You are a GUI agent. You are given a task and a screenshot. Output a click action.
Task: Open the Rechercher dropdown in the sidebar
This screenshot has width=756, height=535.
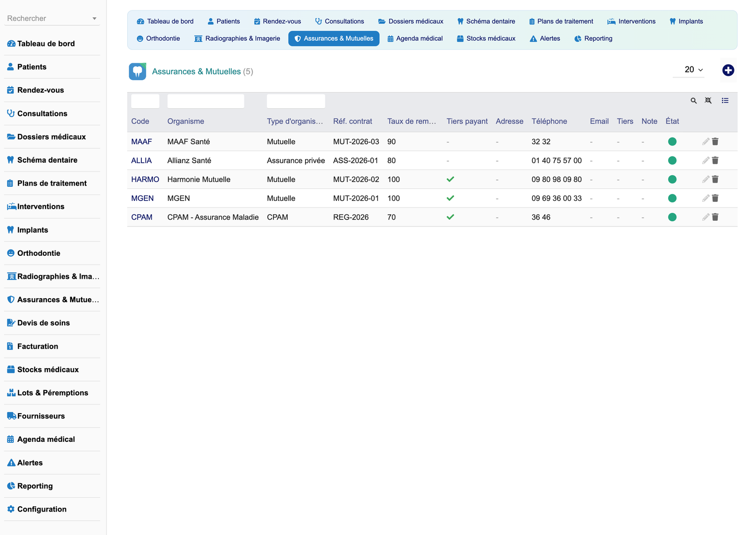coord(52,18)
